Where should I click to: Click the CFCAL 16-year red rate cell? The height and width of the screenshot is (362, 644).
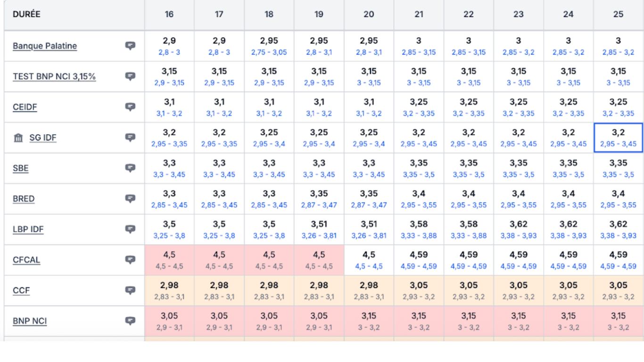click(169, 260)
